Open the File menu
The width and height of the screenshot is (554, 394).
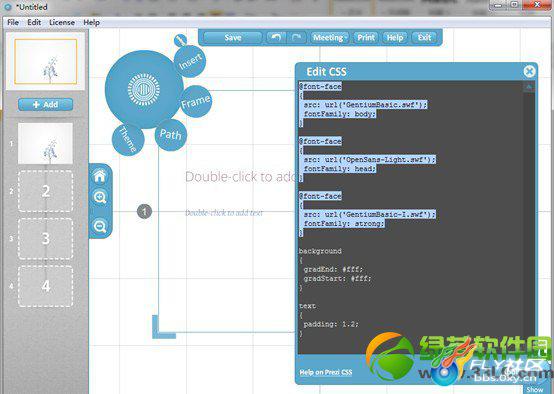[x=13, y=22]
